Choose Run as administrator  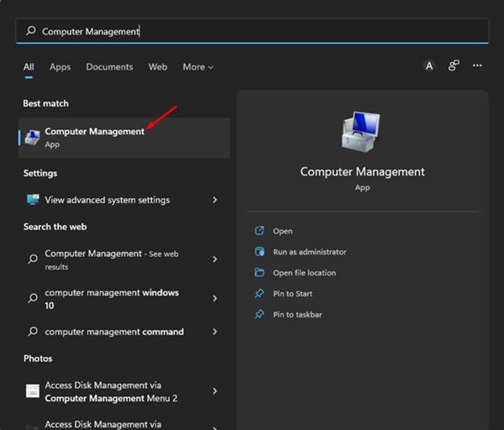[309, 252]
